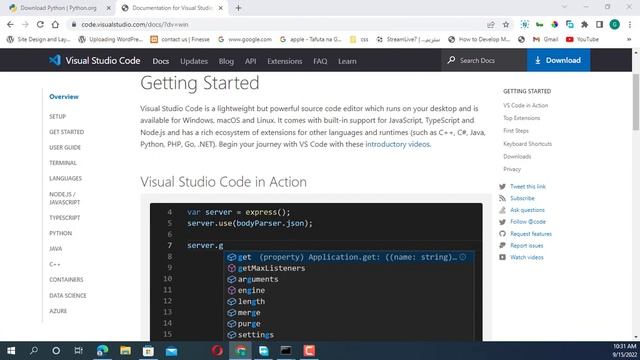Toggle the browser side panel icon
The height and width of the screenshot is (360, 640).
[599, 24]
